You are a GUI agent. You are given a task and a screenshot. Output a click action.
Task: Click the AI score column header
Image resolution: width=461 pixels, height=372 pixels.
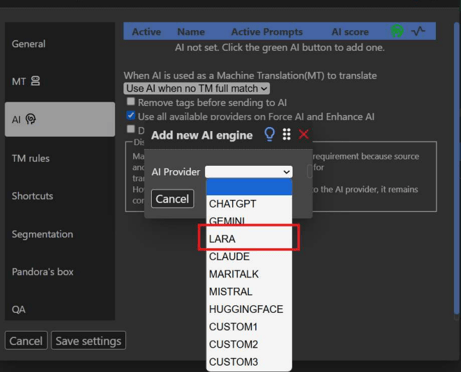tap(350, 32)
